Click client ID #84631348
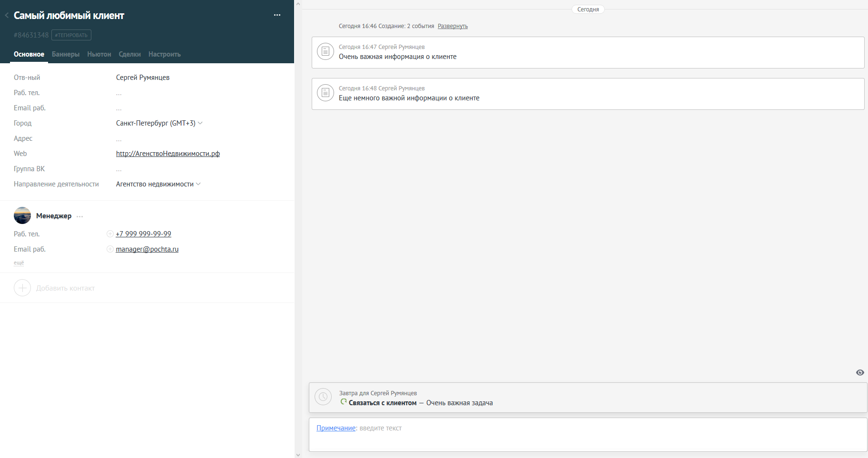This screenshot has height=458, width=868. click(x=31, y=35)
